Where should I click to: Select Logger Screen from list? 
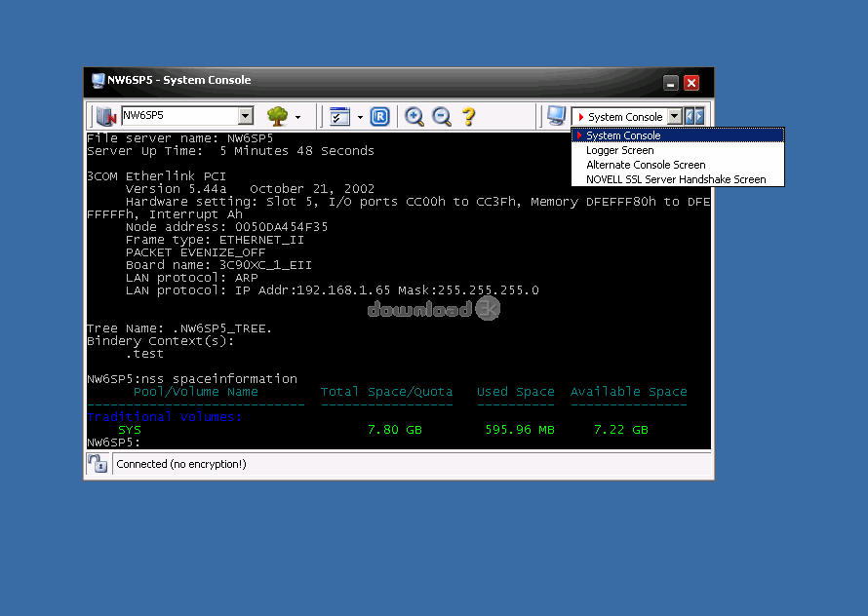coord(619,150)
